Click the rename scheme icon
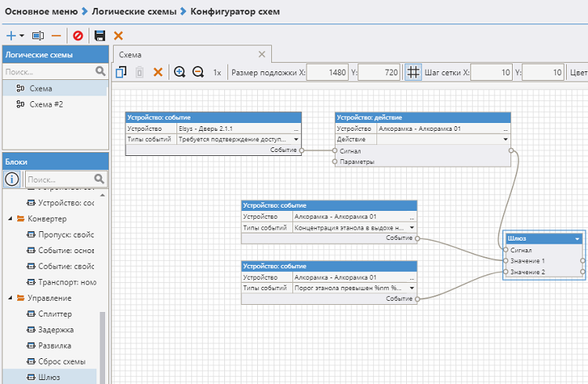The height and width of the screenshot is (384, 588). pos(38,36)
